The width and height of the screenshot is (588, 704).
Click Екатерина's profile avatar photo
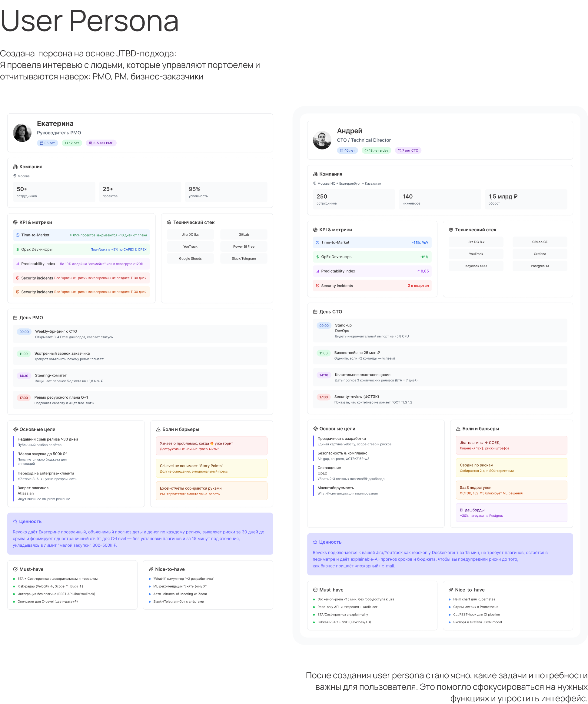tap(22, 133)
